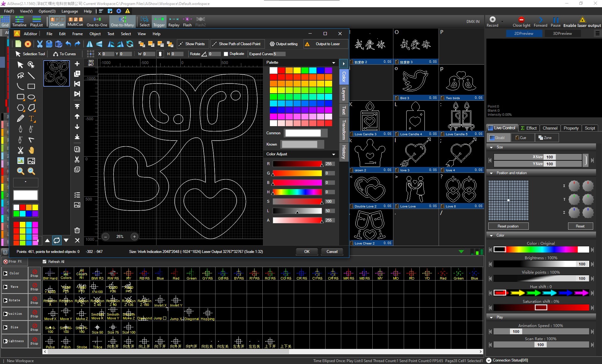Click the Flash toolbar icon
Viewport: 602px width, 364px height.
pyautogui.click(x=187, y=22)
